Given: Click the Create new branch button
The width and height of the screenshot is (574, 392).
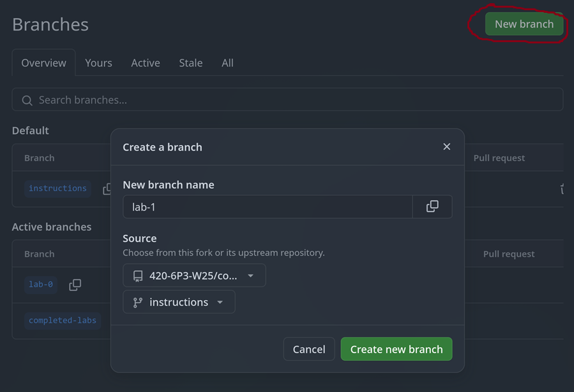Looking at the screenshot, I should [396, 349].
